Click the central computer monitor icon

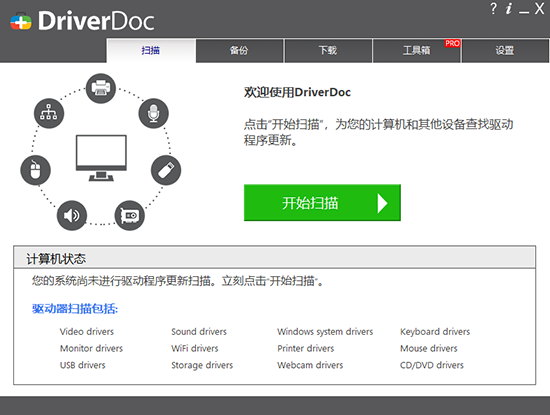[x=101, y=158]
